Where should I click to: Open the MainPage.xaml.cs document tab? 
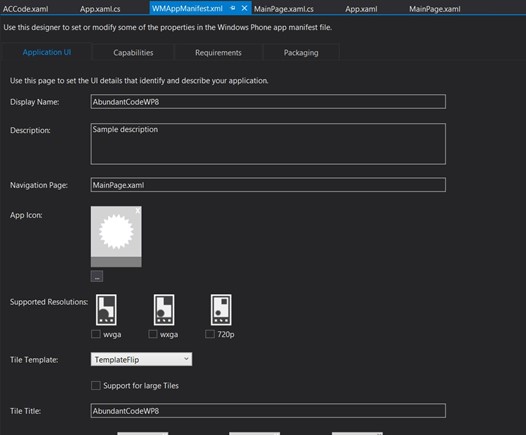click(284, 9)
